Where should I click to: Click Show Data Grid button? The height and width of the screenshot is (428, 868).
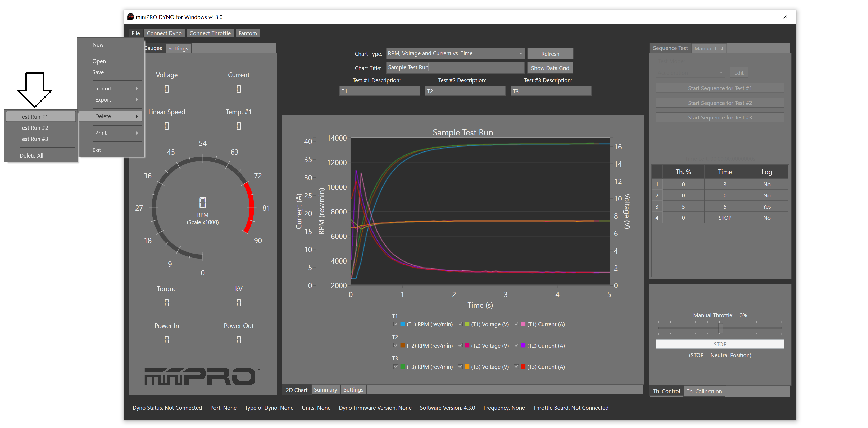[550, 68]
